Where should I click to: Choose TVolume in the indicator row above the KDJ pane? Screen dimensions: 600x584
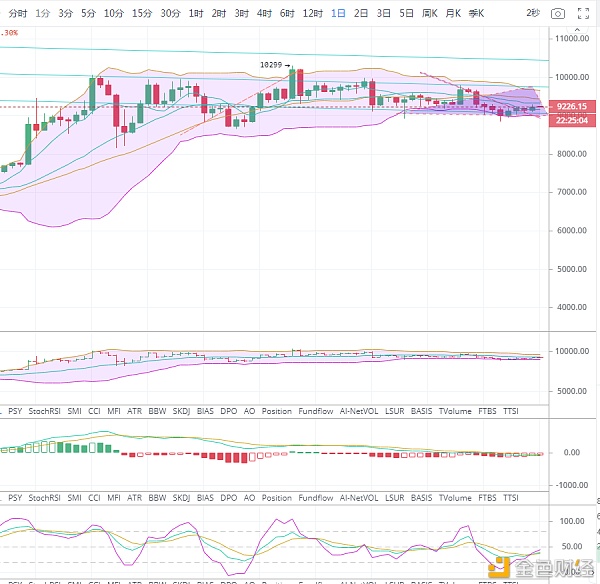[x=455, y=498]
